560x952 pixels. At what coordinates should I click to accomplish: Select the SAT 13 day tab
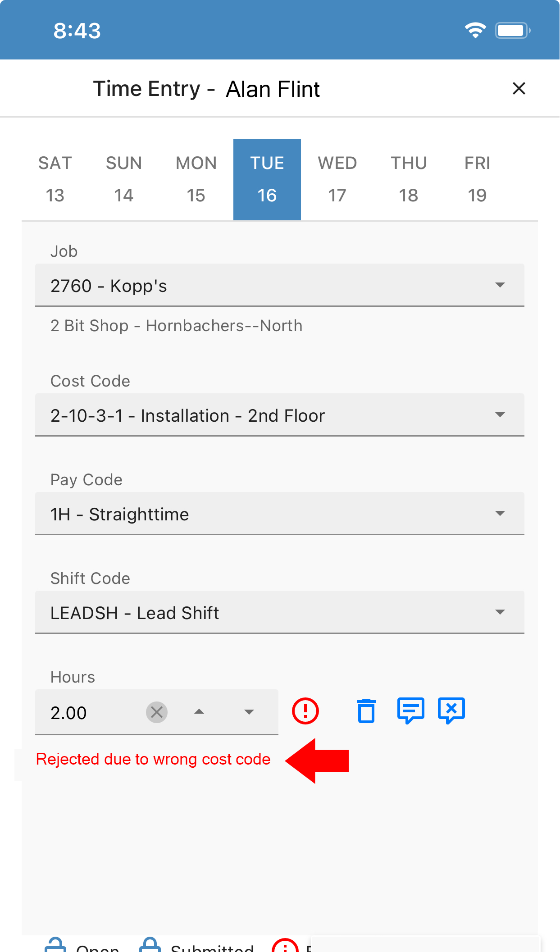tap(55, 179)
